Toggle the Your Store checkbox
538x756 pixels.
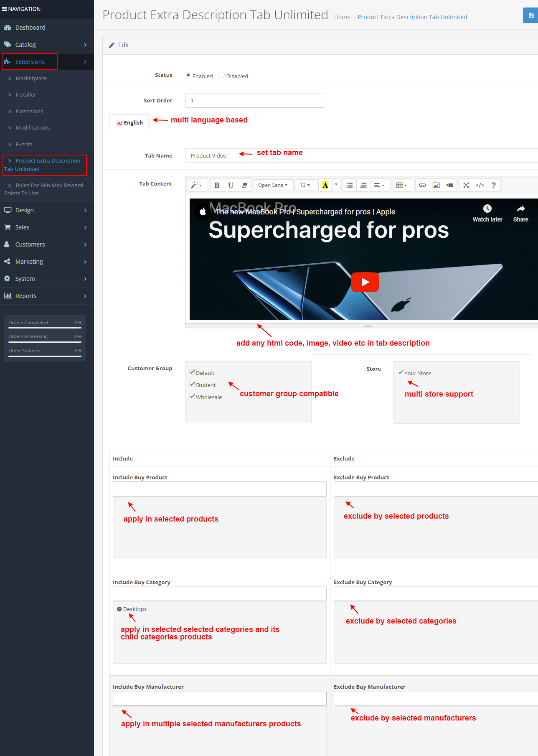click(401, 372)
